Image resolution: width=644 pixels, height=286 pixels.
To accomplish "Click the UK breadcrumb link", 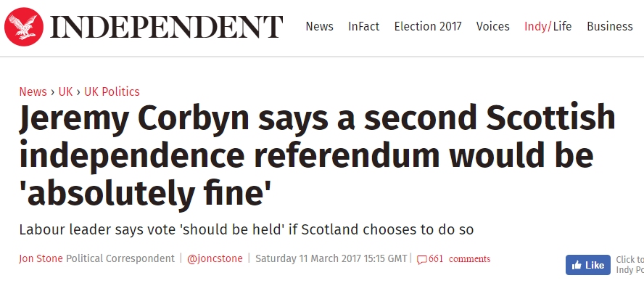I will [x=65, y=91].
